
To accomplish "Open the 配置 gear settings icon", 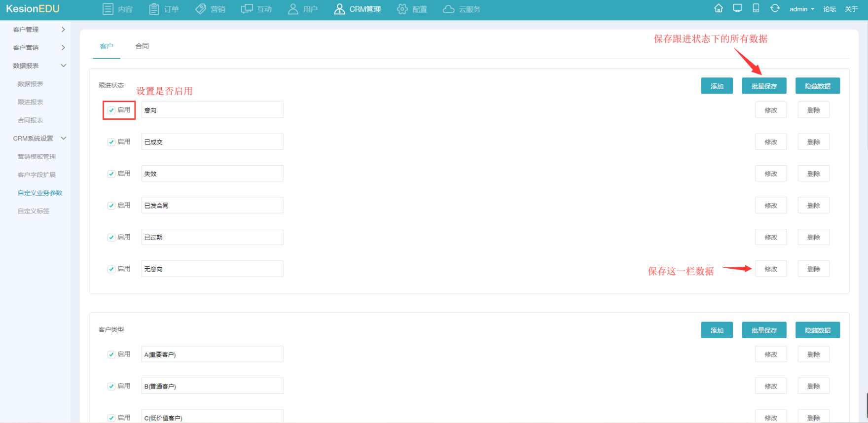I will pos(402,9).
